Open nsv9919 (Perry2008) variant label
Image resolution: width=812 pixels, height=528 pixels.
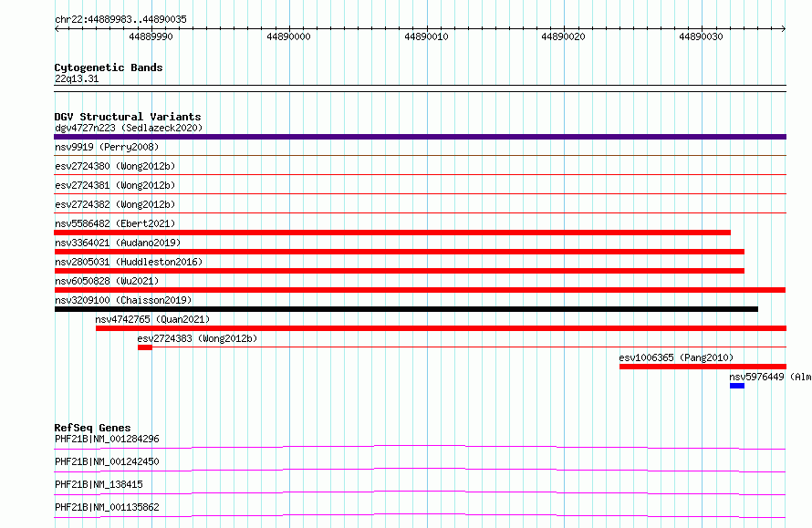(x=107, y=147)
